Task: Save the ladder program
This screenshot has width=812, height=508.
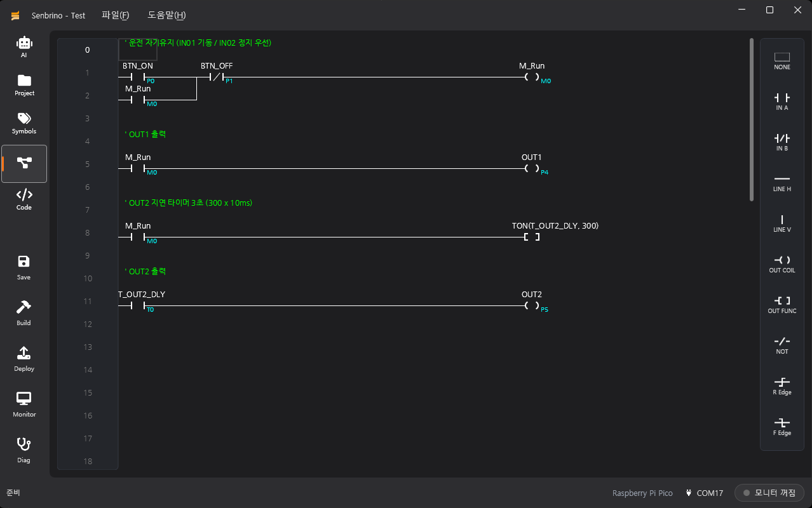Action: pyautogui.click(x=24, y=268)
